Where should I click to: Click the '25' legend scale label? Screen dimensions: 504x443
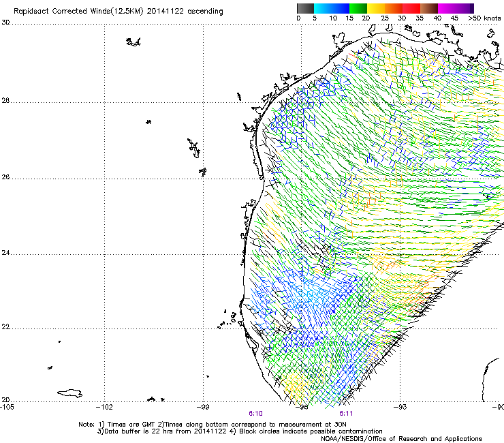point(385,18)
